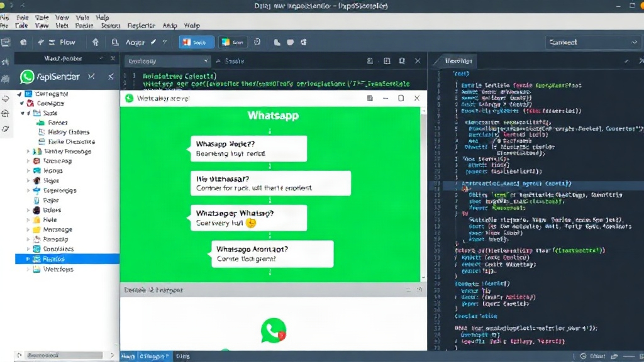Switch to the Heedligt tab
Viewport: 644px width, 362px height.
[x=458, y=61]
